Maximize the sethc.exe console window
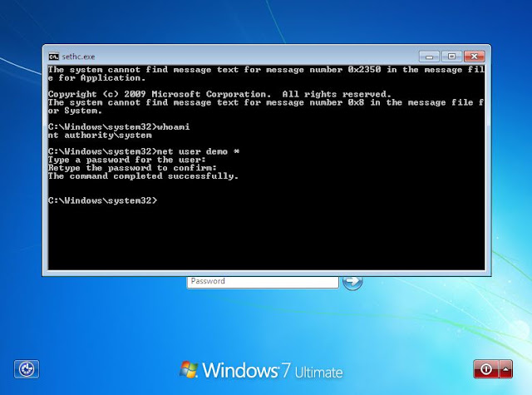 click(x=451, y=57)
